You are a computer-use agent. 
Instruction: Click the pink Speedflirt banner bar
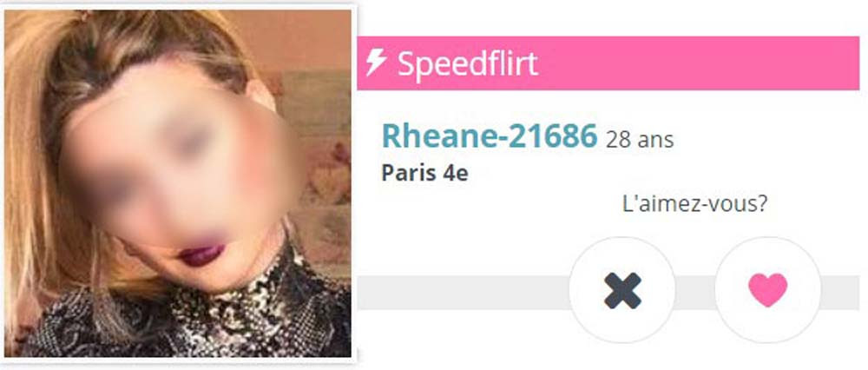608,63
